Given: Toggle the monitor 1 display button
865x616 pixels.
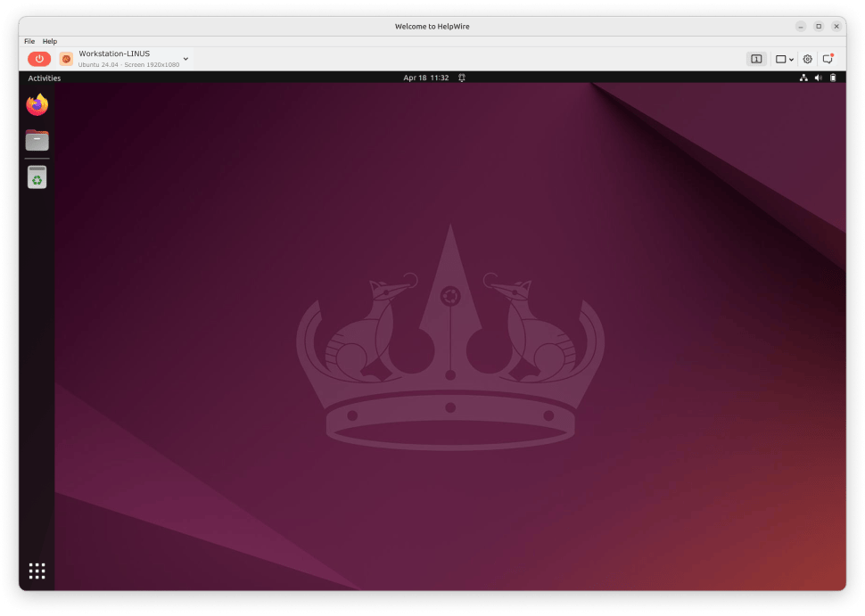Looking at the screenshot, I should pos(756,59).
